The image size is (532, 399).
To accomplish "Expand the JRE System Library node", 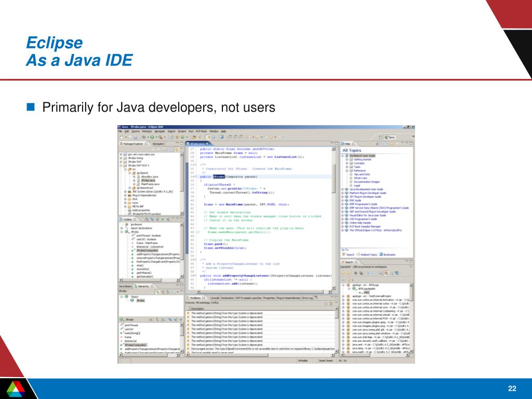I will (125, 191).
